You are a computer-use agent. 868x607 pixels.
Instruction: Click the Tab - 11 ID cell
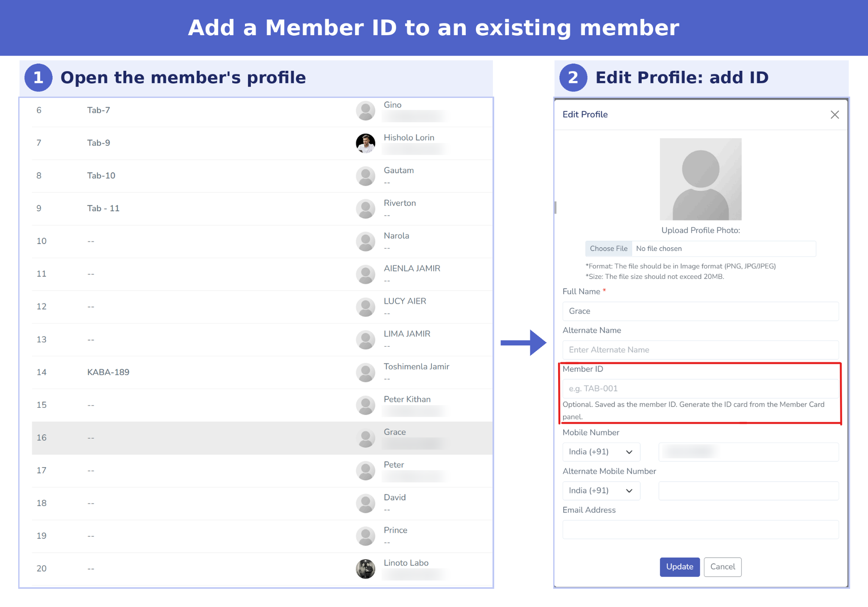tap(103, 208)
